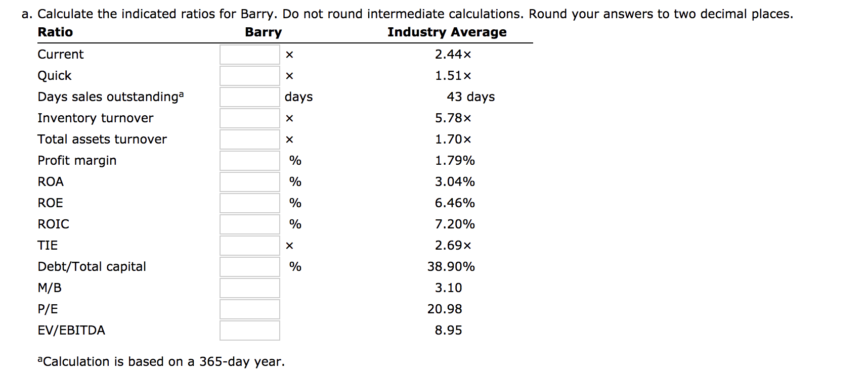Click the Current ratio input field
Screen dimensions: 868x377
(250, 55)
